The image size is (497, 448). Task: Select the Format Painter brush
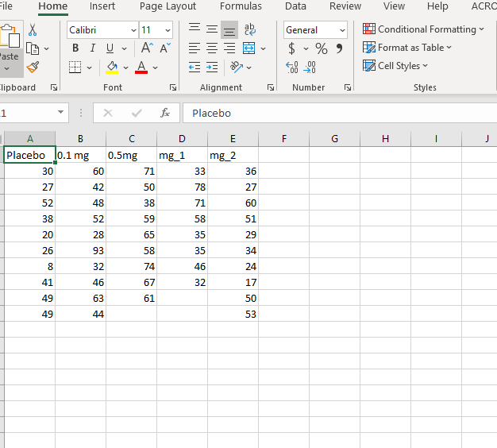click(x=33, y=67)
